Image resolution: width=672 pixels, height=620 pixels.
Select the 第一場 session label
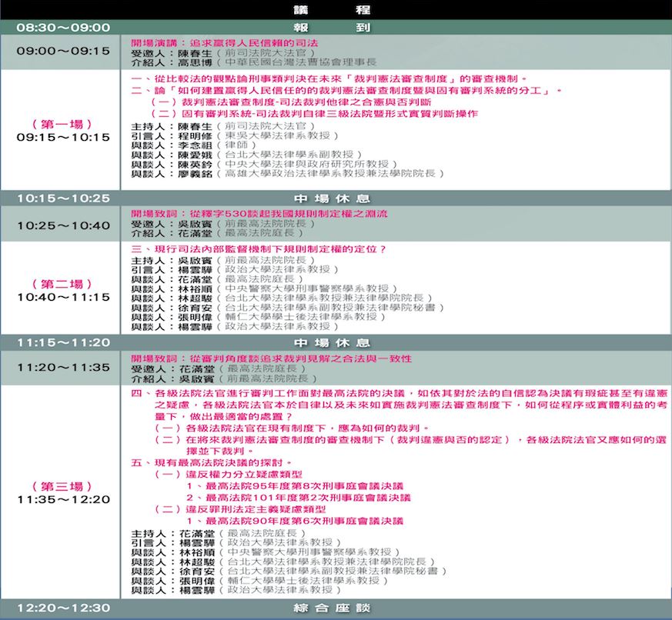(x=64, y=123)
